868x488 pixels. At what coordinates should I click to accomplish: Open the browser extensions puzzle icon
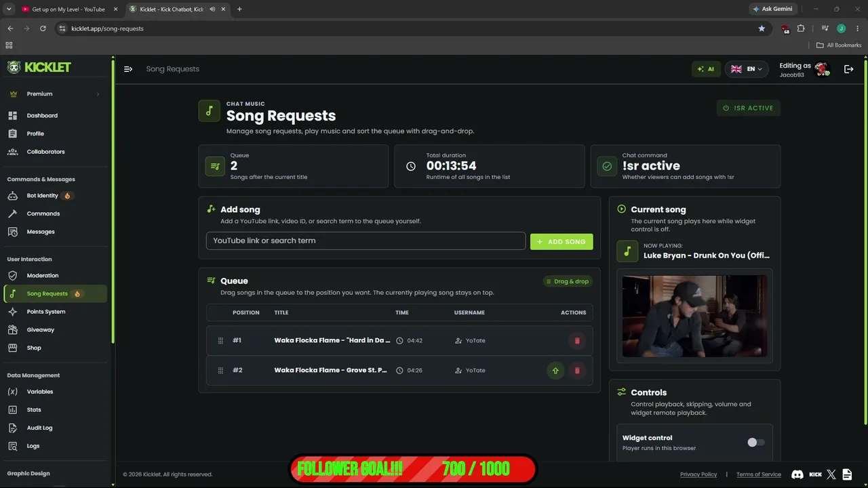(801, 28)
